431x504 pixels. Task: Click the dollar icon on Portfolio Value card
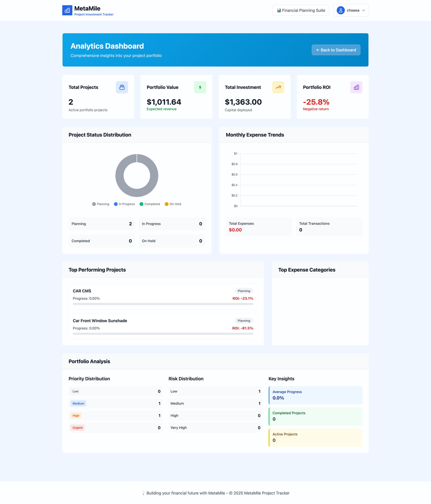coord(200,87)
